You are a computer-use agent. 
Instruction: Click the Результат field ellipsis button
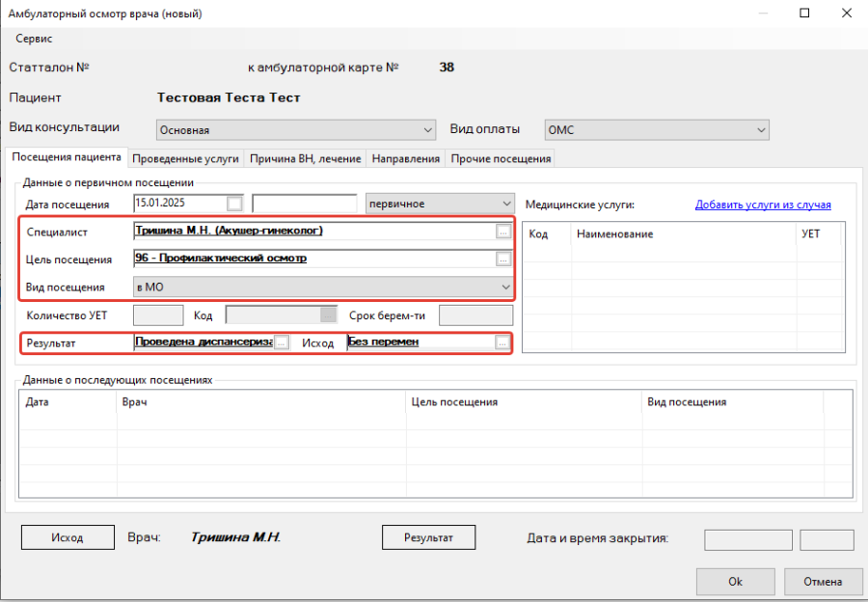click(x=282, y=342)
